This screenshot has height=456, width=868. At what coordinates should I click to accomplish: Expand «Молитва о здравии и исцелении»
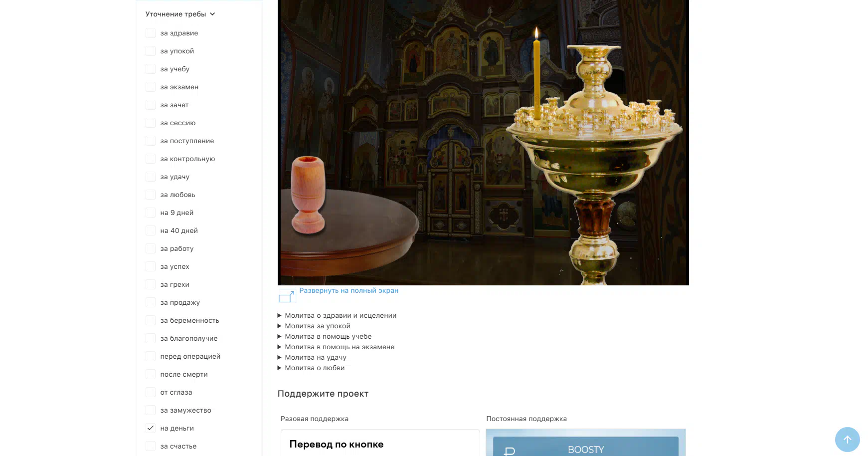[337, 315]
